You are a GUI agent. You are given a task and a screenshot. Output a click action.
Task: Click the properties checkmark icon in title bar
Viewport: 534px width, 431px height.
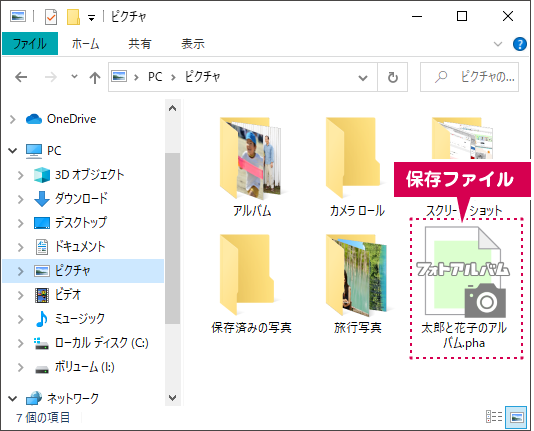(51, 16)
